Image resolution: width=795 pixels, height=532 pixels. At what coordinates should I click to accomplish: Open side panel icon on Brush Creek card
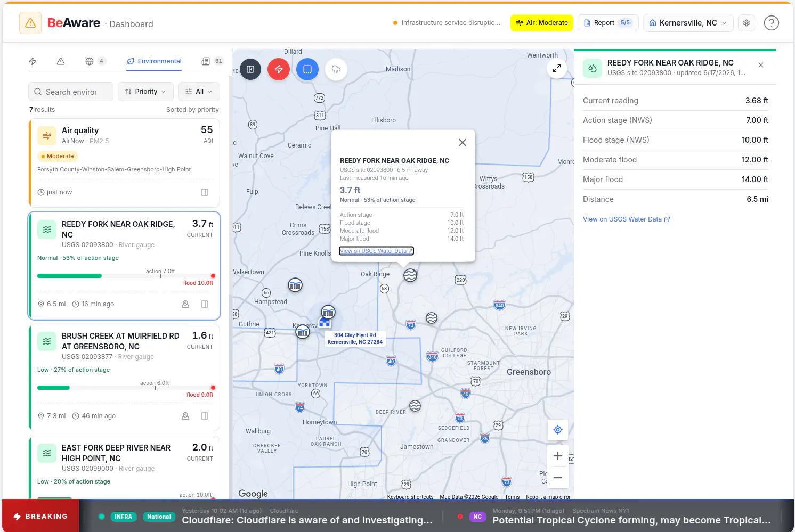(x=205, y=416)
